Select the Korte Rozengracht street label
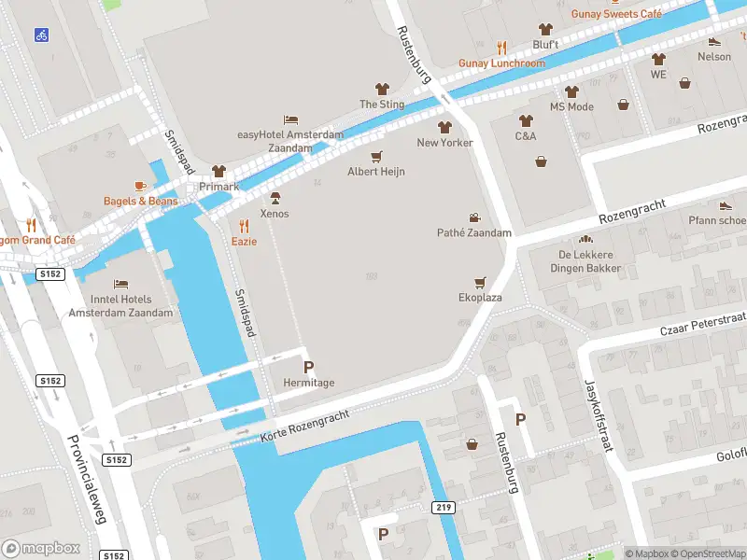The width and height of the screenshot is (747, 560). tap(305, 427)
